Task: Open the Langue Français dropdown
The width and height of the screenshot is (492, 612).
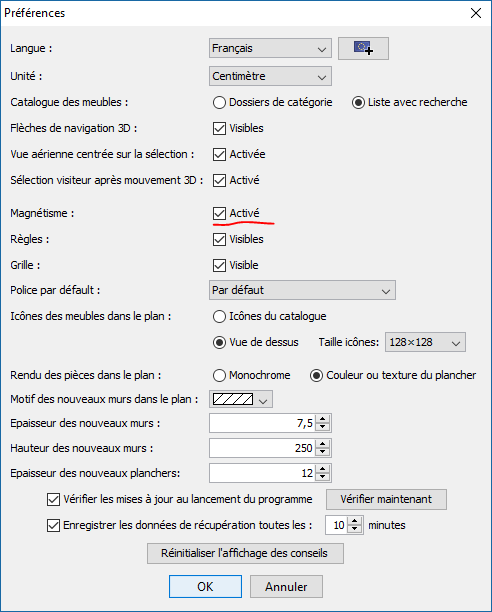Action: (270, 48)
